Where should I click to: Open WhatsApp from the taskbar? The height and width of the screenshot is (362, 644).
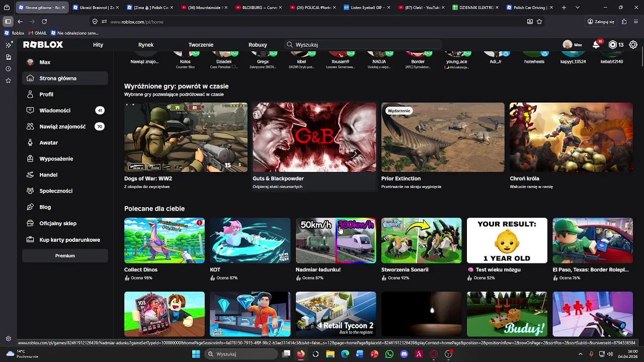point(389,354)
